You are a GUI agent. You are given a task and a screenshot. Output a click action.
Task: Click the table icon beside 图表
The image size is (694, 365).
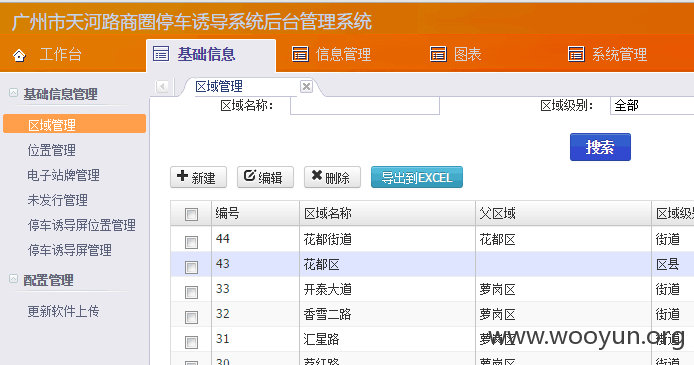pyautogui.click(x=438, y=54)
